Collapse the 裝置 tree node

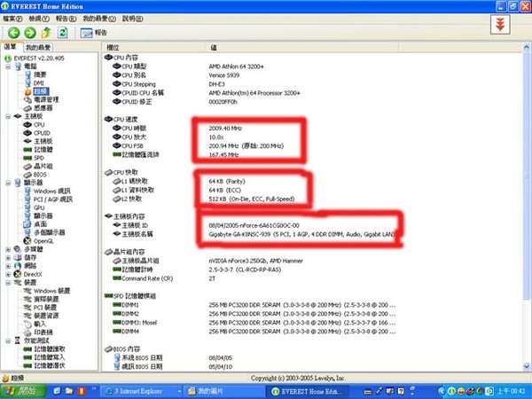[8, 283]
